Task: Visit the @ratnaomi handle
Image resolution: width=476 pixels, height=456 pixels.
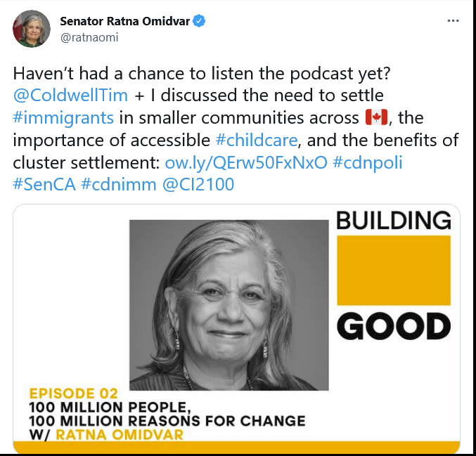Action: [89, 37]
